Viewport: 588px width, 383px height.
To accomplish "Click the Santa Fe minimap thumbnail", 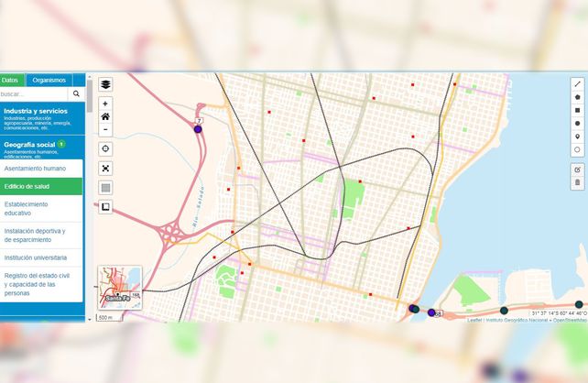I will 120,288.
